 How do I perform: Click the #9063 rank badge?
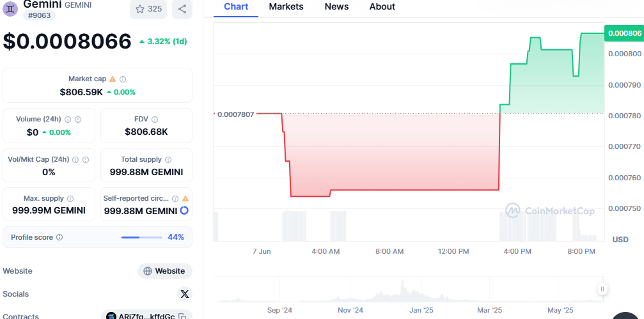(x=39, y=15)
